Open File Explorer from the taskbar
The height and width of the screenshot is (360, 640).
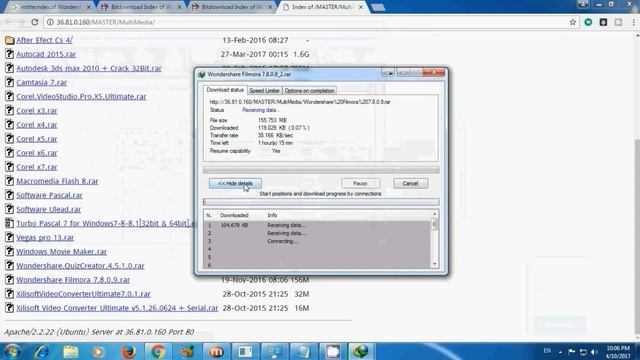coord(70,351)
